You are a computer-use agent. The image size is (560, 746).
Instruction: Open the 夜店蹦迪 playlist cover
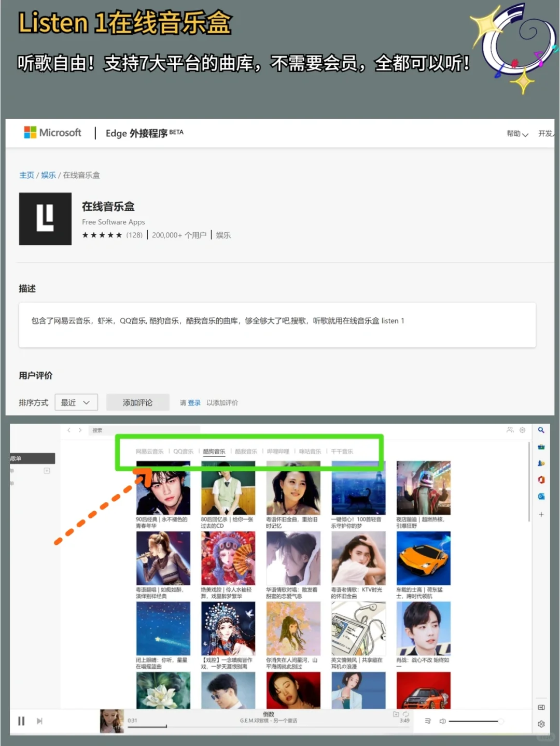click(423, 488)
